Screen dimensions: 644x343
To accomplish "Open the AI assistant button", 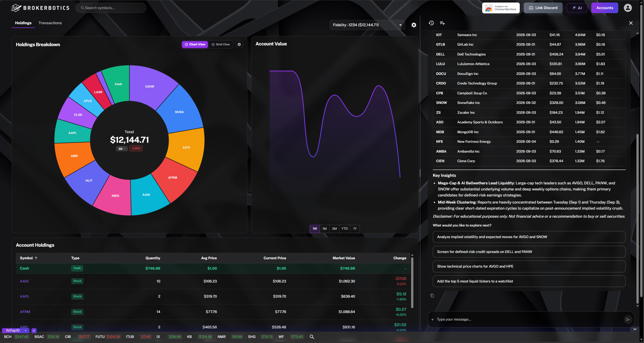I will pyautogui.click(x=577, y=8).
